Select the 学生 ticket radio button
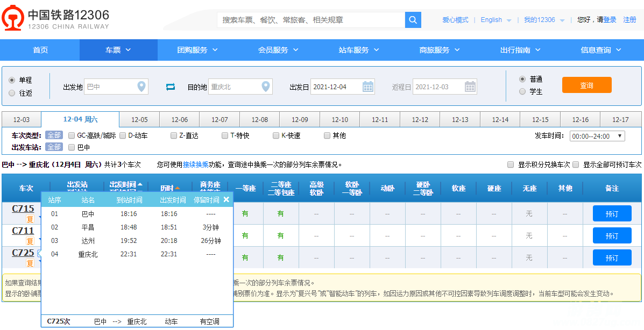Screen dimensions: 644x330 (522, 91)
